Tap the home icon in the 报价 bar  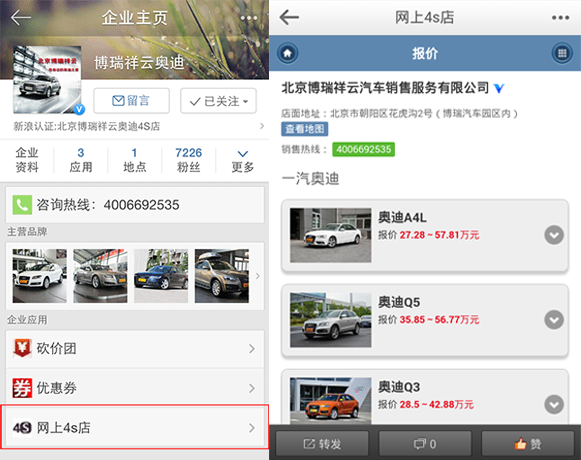tap(288, 53)
